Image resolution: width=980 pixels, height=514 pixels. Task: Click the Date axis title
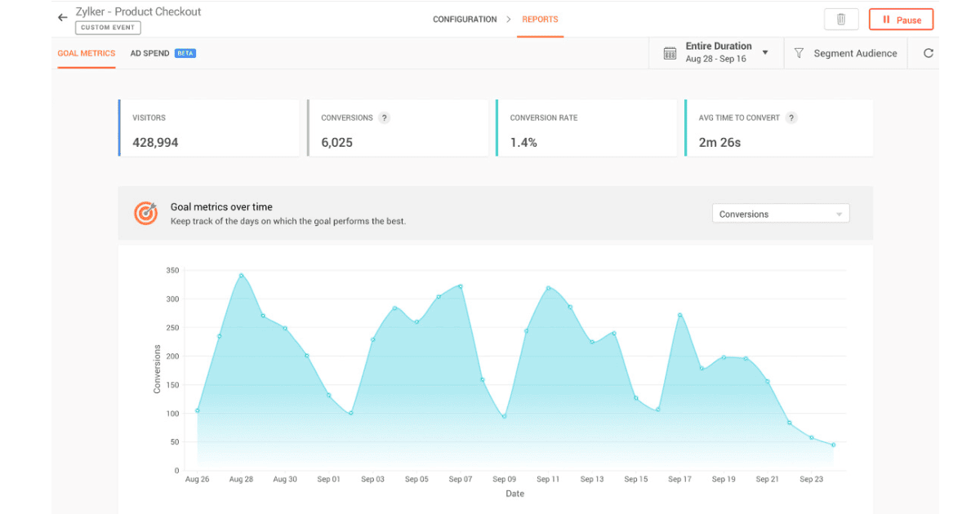(x=514, y=494)
